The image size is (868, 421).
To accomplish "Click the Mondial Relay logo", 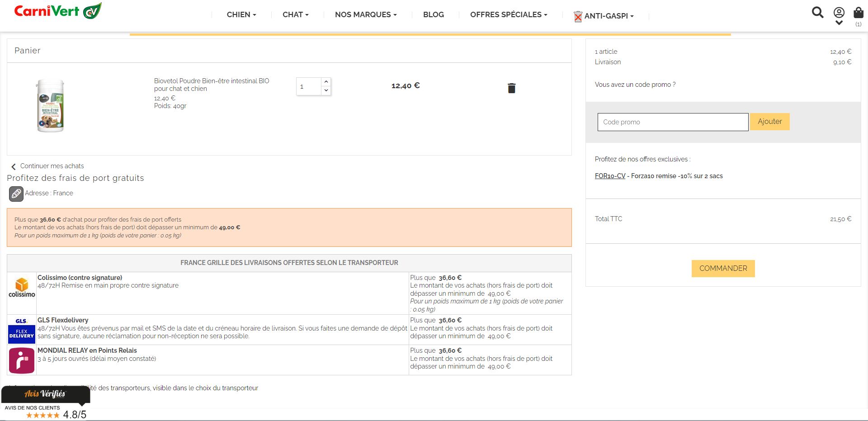I will click(22, 360).
